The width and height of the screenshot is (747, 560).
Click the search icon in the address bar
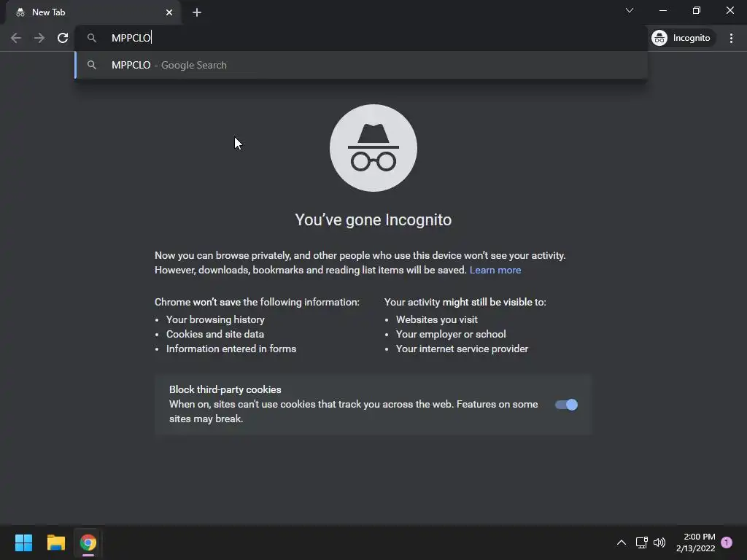click(92, 38)
